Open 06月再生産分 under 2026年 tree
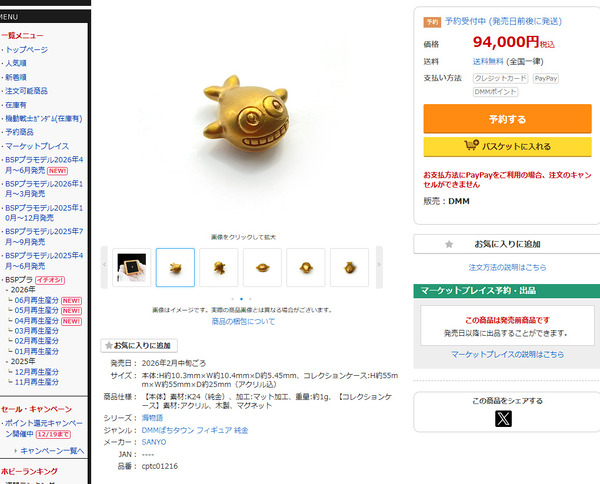 point(36,300)
